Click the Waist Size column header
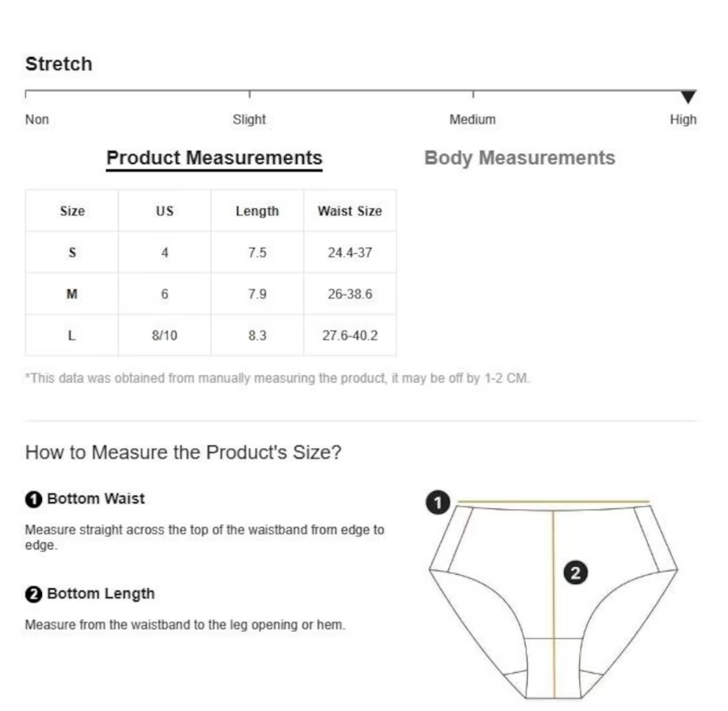 350,211
